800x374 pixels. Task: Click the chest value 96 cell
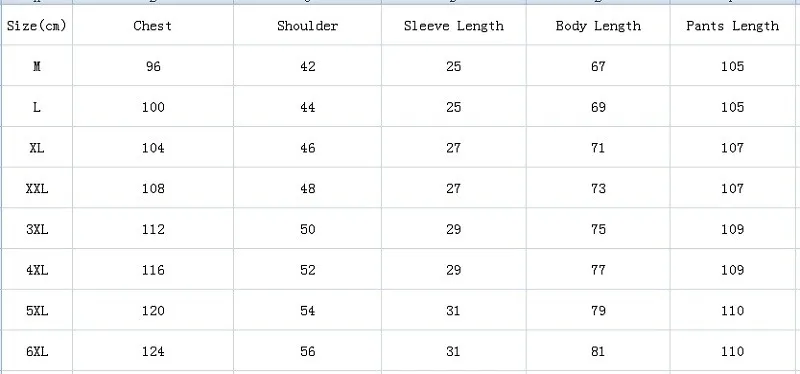(153, 65)
